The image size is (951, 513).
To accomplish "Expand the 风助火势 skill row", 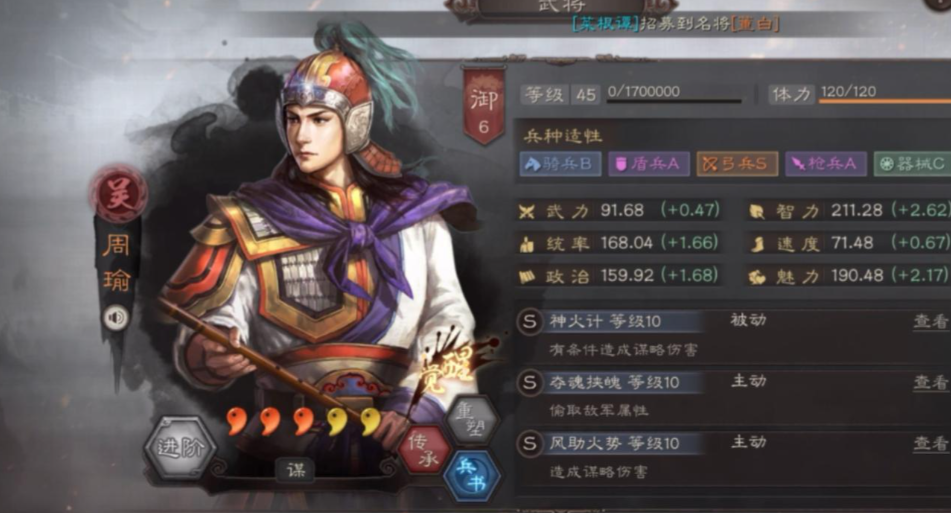I will [x=733, y=458].
